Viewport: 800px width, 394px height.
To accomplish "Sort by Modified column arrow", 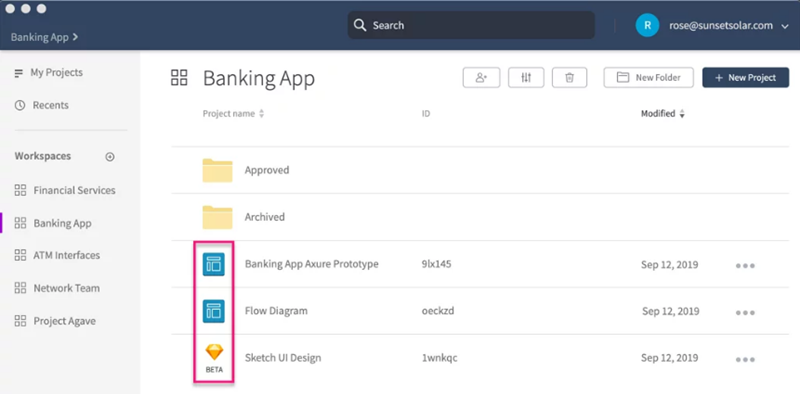I will [682, 114].
